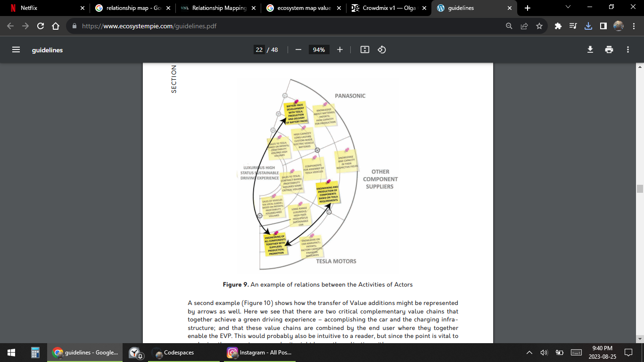
Task: Click the TESLA MOTORS label
Action: [336, 261]
